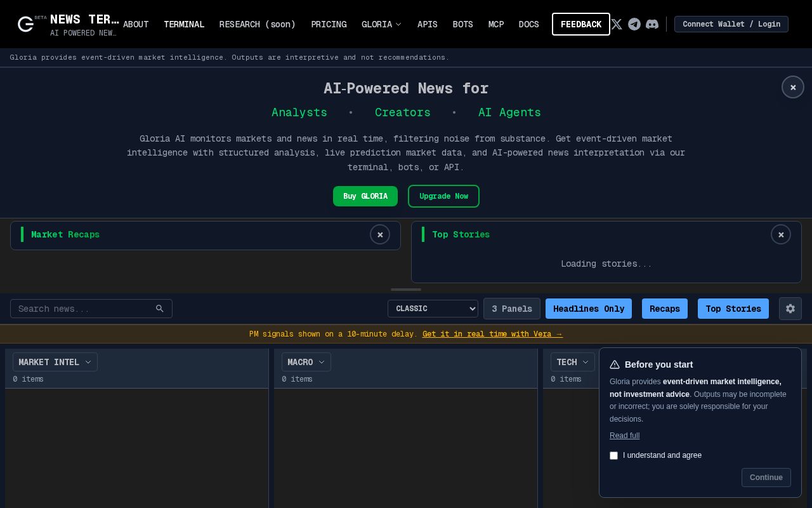
Task: Open the CLASSIC layout dropdown
Action: click(x=433, y=309)
